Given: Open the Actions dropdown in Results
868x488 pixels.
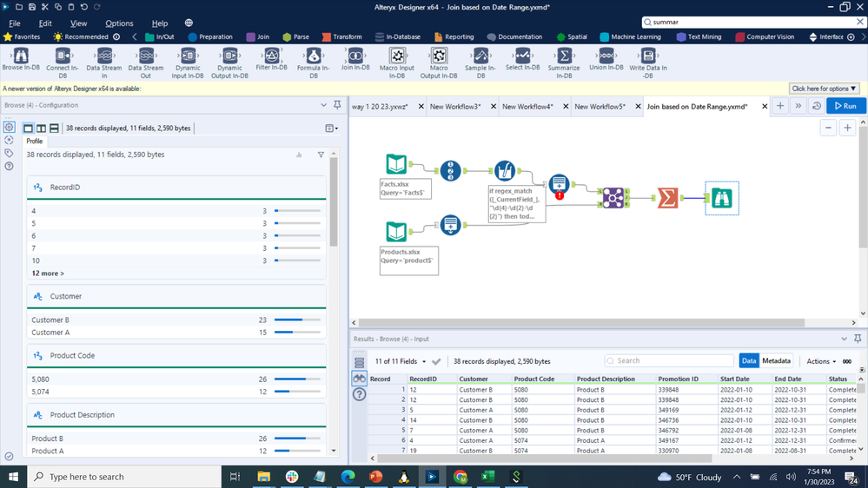Looking at the screenshot, I should click(821, 361).
